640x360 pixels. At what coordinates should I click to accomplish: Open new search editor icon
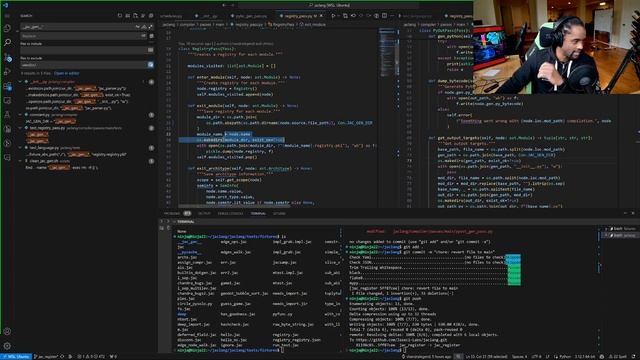[135, 16]
